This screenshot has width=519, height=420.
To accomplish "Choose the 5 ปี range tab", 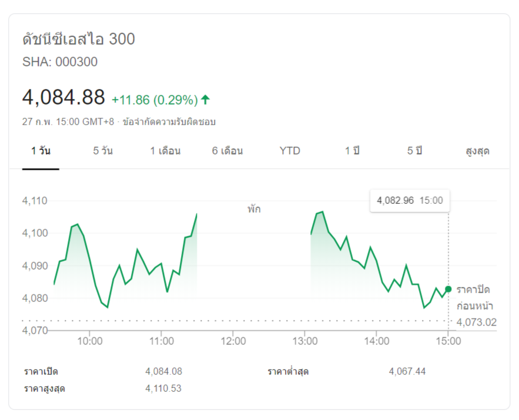I will [x=414, y=151].
